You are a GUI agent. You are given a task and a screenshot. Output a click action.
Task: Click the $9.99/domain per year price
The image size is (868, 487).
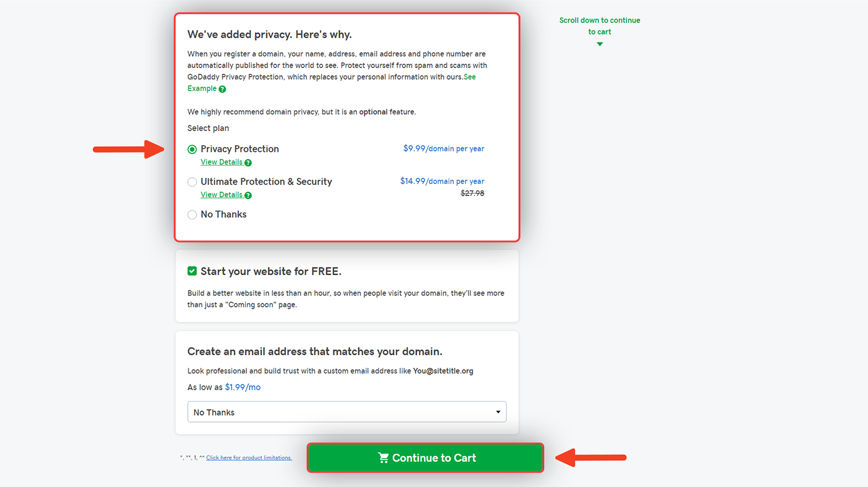click(443, 149)
